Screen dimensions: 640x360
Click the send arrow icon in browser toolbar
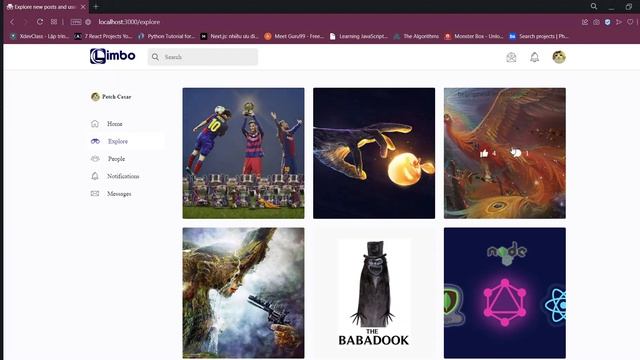tap(619, 22)
